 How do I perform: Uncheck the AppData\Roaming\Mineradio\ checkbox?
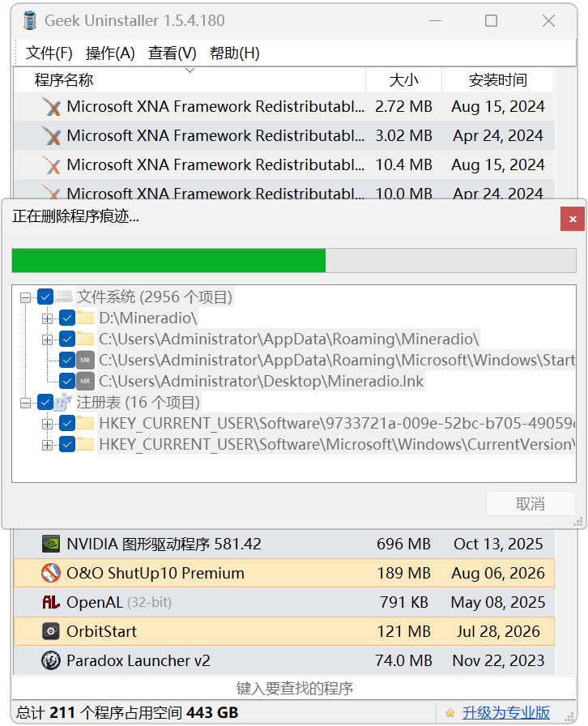click(67, 339)
